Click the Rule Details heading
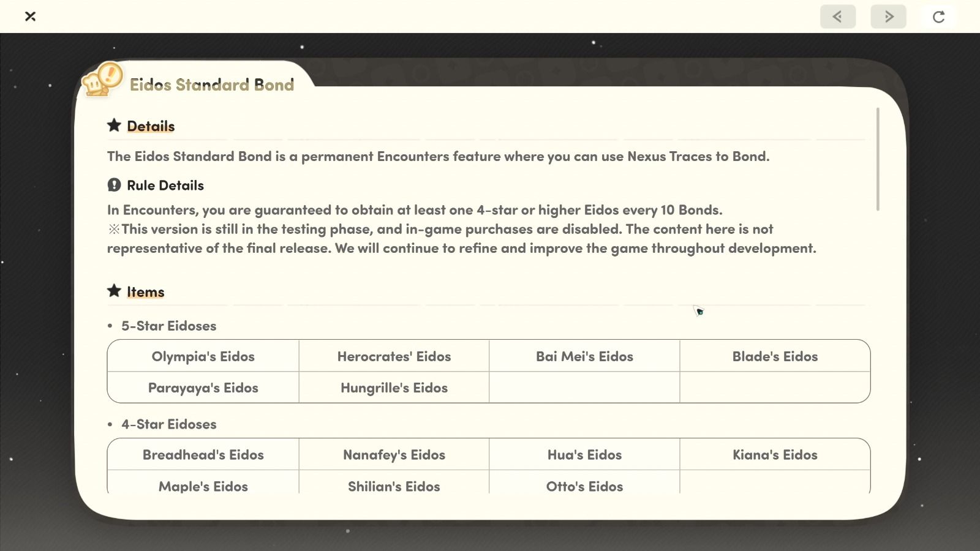Viewport: 980px width, 551px height. (x=165, y=186)
